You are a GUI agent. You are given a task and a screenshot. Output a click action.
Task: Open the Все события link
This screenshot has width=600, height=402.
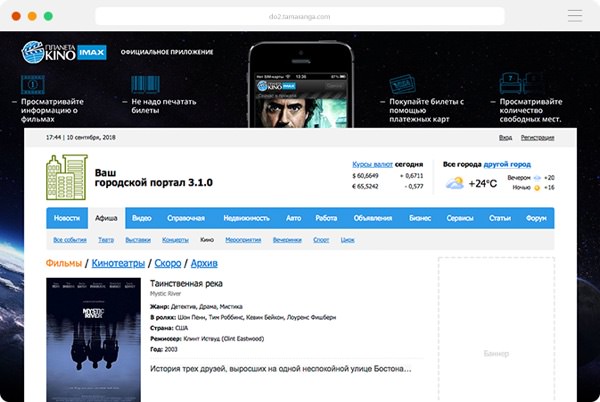tap(70, 240)
